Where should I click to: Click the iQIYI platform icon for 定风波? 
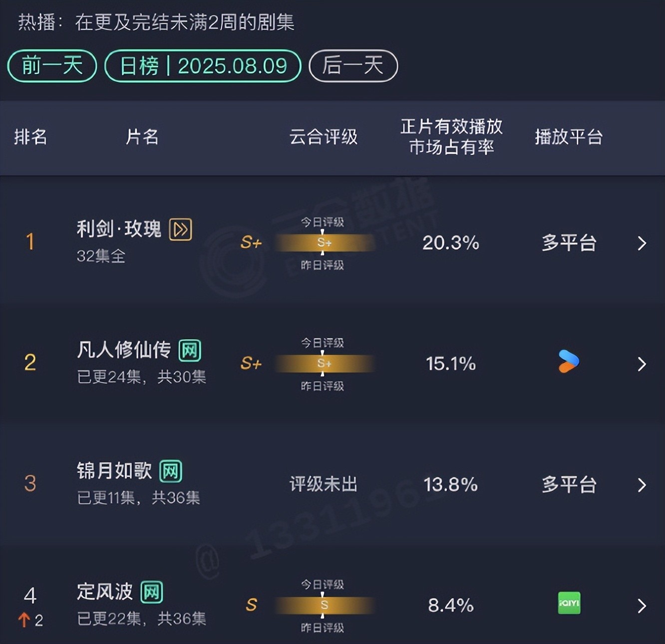tap(569, 603)
